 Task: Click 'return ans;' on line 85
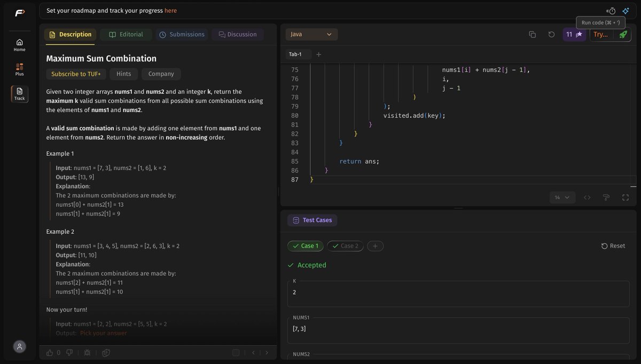click(359, 161)
